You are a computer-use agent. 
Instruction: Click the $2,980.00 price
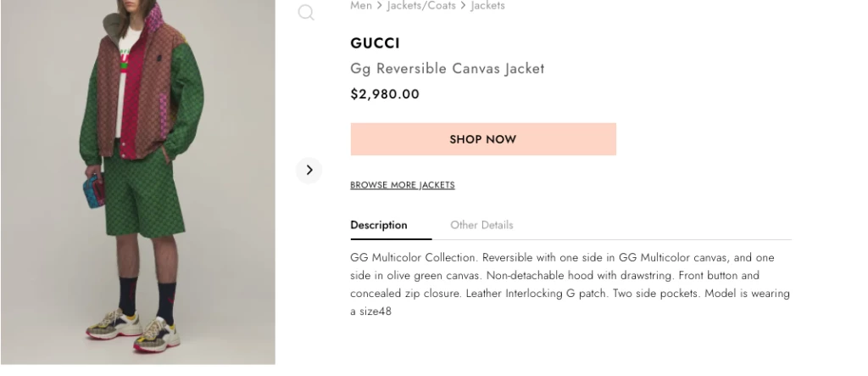tap(385, 94)
